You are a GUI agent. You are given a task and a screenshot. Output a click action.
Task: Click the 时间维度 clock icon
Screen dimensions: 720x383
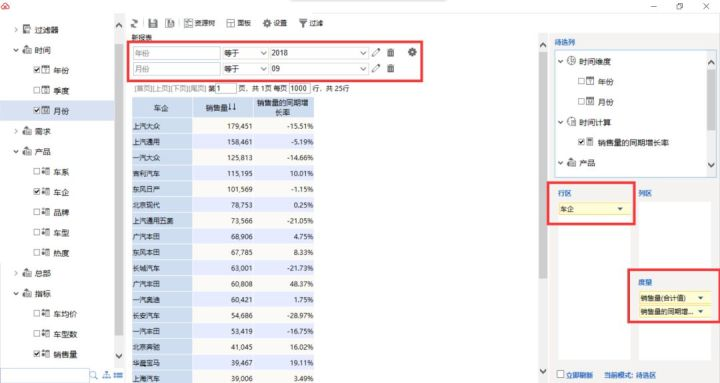point(571,61)
